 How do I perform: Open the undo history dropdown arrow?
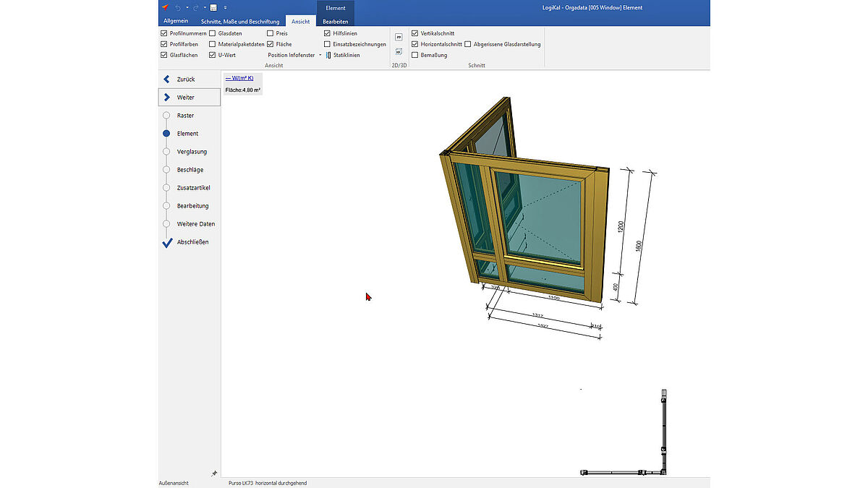click(x=186, y=7)
